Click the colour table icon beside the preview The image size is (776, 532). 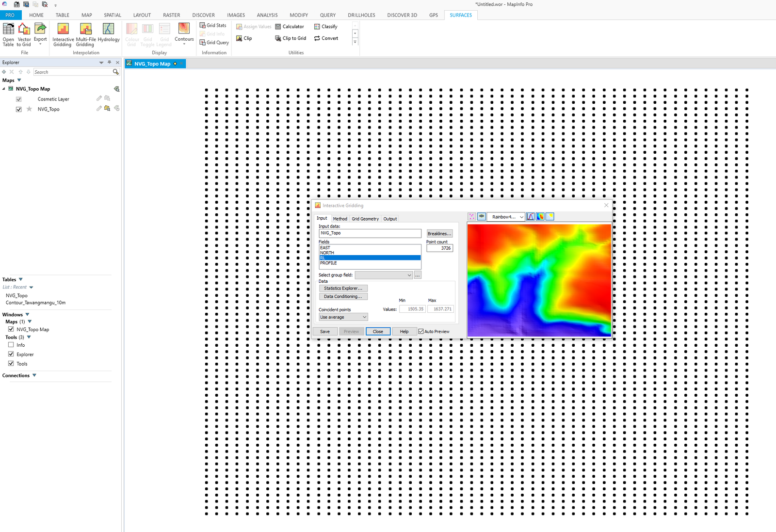tap(540, 217)
